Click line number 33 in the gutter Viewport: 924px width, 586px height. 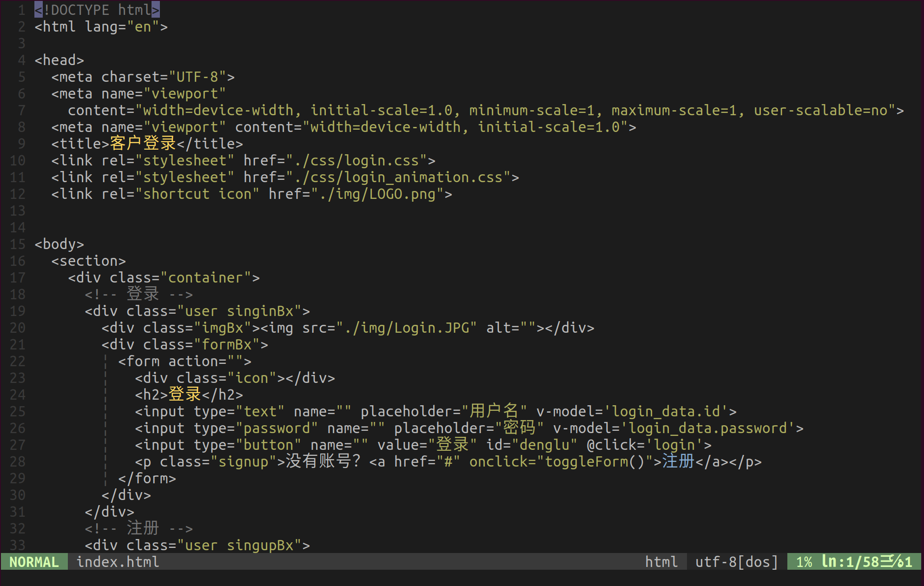18,545
